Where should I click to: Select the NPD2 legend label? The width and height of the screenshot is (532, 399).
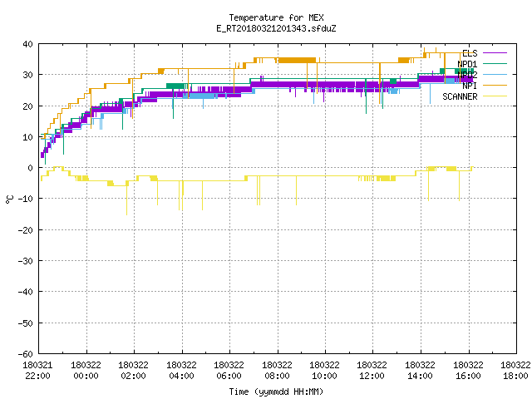pos(467,75)
